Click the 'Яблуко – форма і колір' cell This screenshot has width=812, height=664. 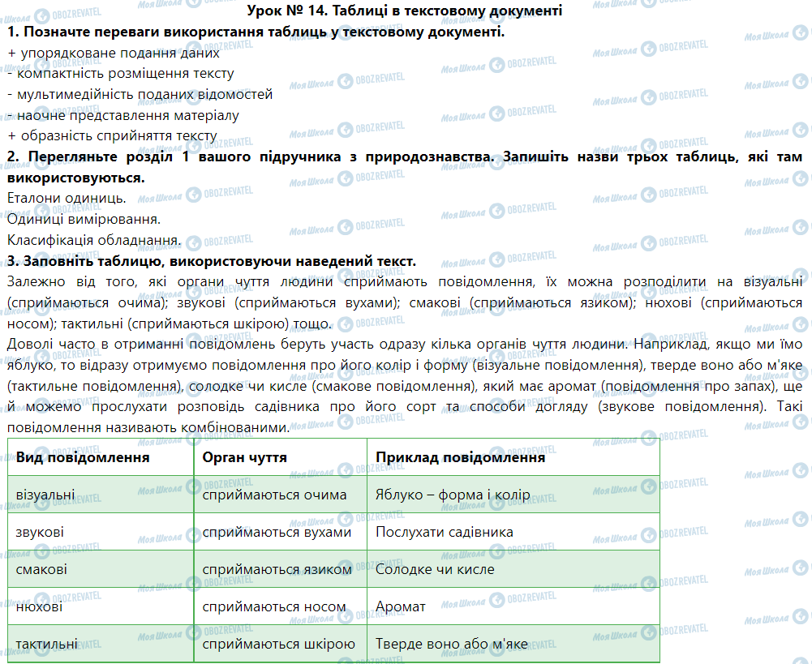pos(453,495)
